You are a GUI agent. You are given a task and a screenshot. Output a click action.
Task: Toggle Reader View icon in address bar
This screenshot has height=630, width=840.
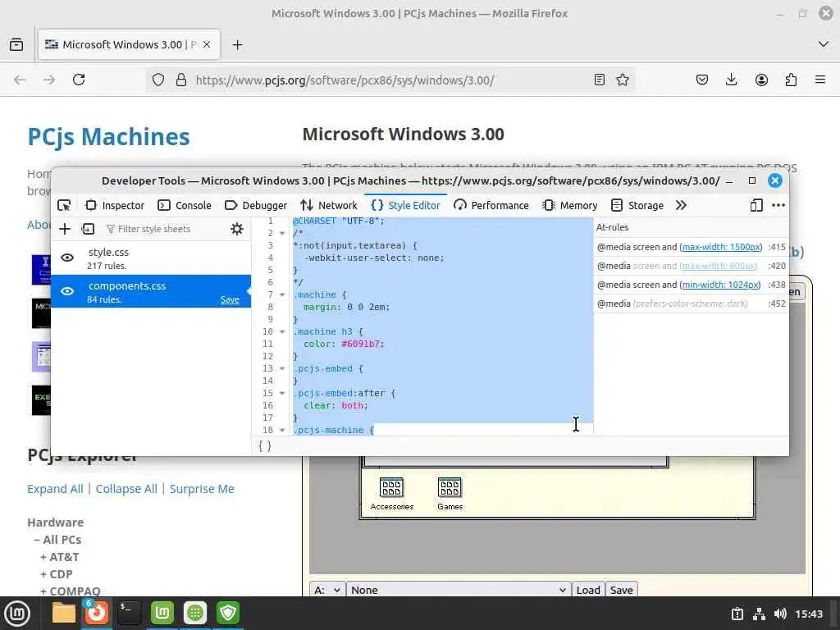coord(600,80)
